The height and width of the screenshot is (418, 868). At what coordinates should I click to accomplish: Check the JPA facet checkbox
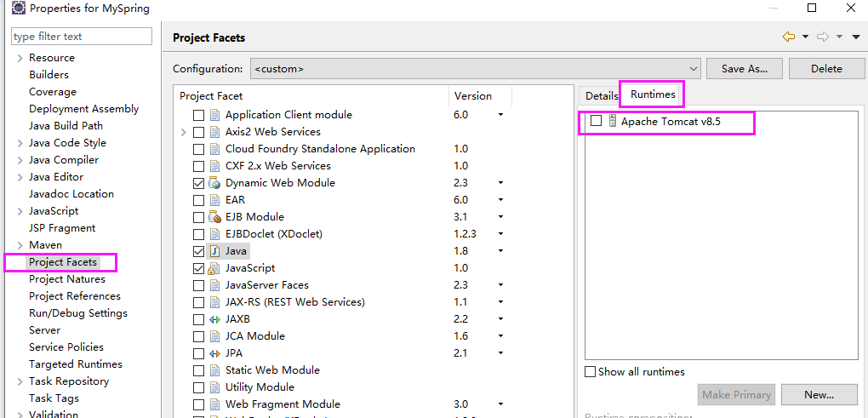198,353
